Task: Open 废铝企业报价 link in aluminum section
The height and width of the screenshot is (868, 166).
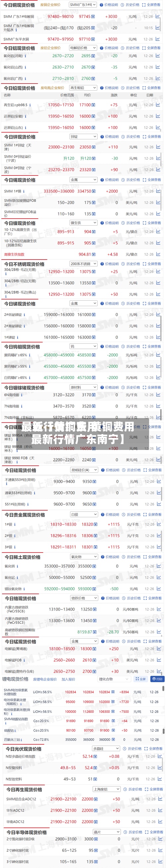Action: 50,48
